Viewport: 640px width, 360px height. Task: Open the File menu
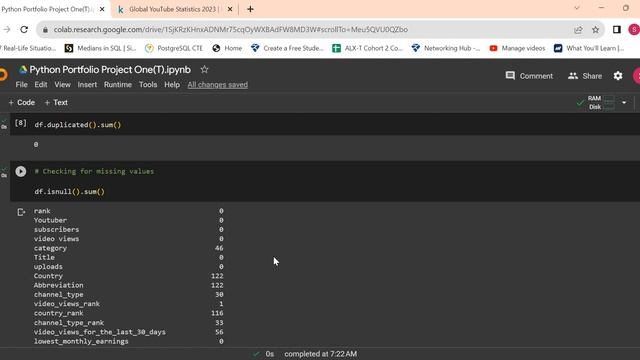pos(21,84)
